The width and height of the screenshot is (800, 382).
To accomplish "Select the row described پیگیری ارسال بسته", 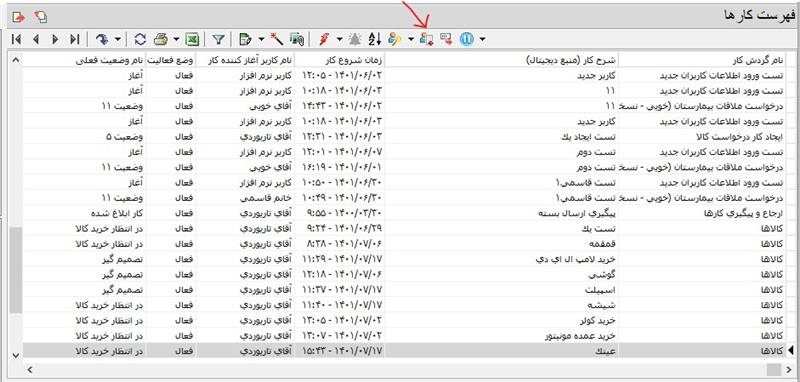I will pyautogui.click(x=406, y=213).
